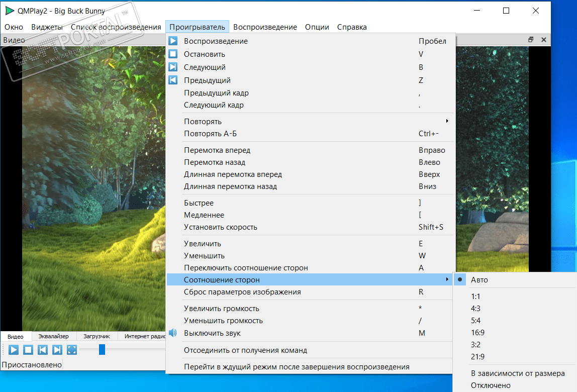Choose Воспроизведение menu entry with Пробел shortcut
Image resolution: width=577 pixels, height=392 pixels.
pyautogui.click(x=310, y=41)
